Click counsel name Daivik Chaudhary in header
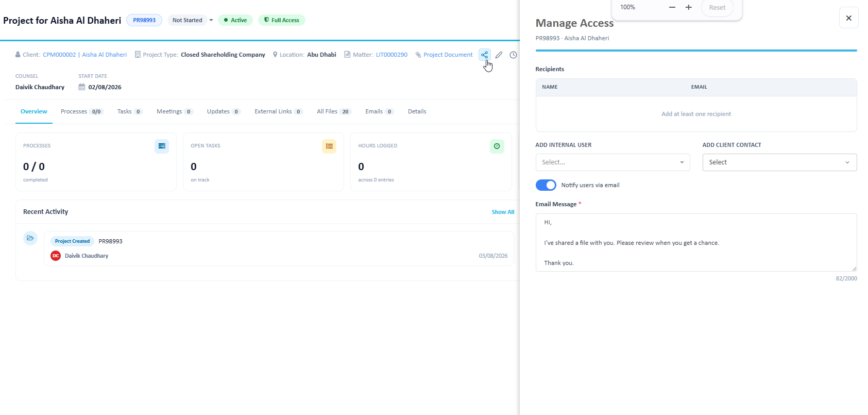Screen dimensions: 868x415 tap(40, 87)
